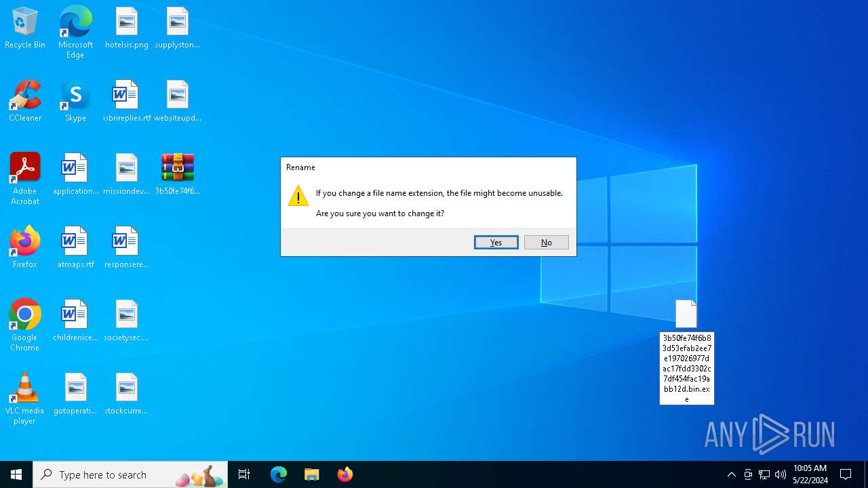Click the taskbar search box
Screen dimensions: 868x488
(130, 474)
